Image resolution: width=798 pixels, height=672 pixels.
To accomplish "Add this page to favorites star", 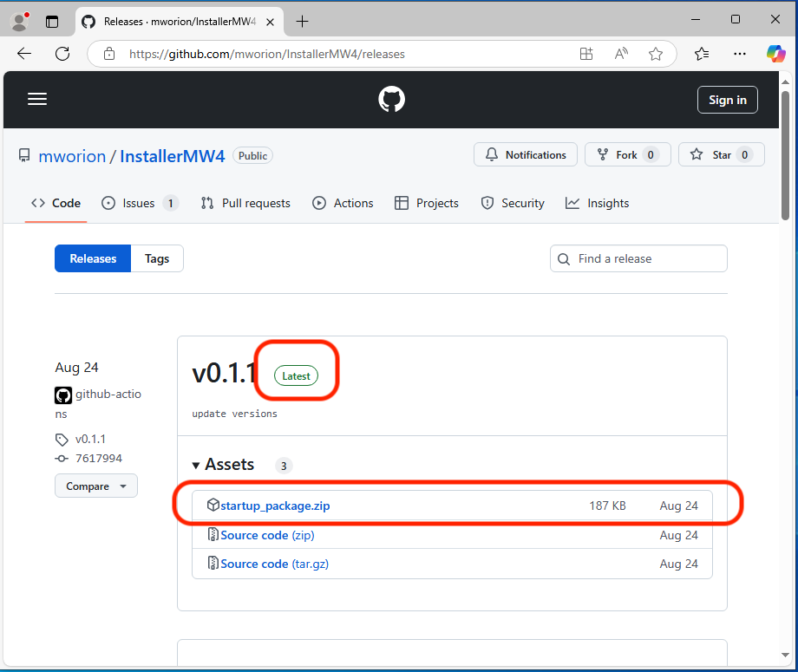I will click(x=656, y=54).
